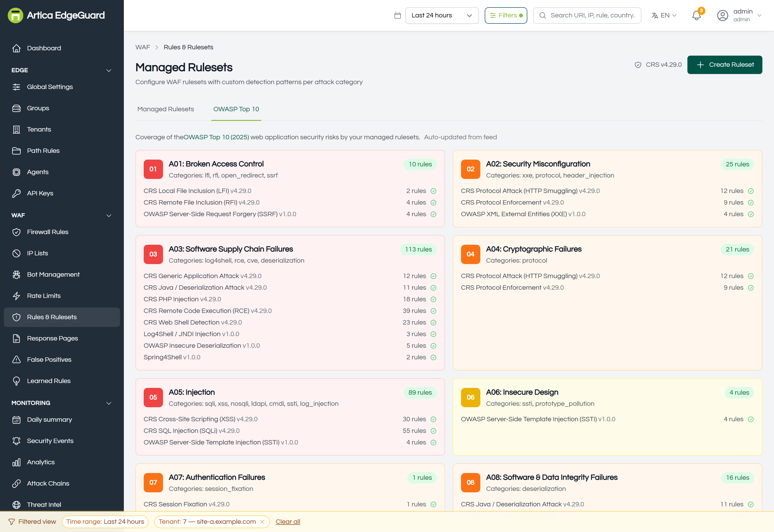Open the OWASP Top 10 (2025) link

(x=216, y=137)
